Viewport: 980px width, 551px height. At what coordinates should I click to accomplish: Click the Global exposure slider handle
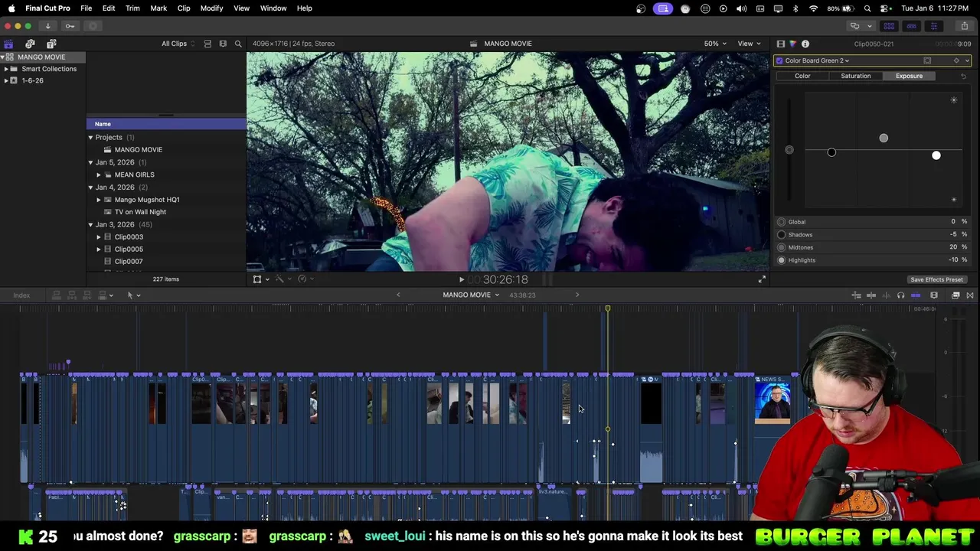[x=789, y=150]
